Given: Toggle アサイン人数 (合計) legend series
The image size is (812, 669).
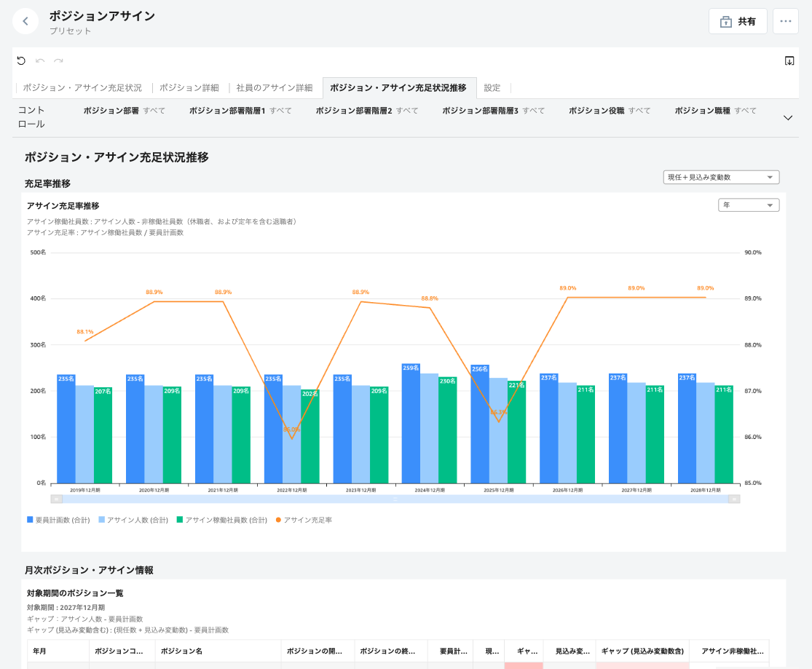Looking at the screenshot, I should pyautogui.click(x=133, y=520).
